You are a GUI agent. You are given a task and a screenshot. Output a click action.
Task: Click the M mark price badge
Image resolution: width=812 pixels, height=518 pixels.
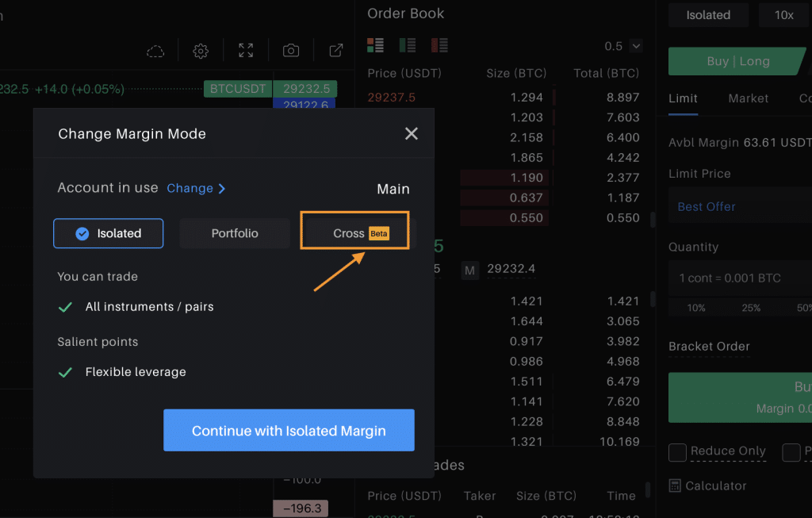[x=469, y=271]
